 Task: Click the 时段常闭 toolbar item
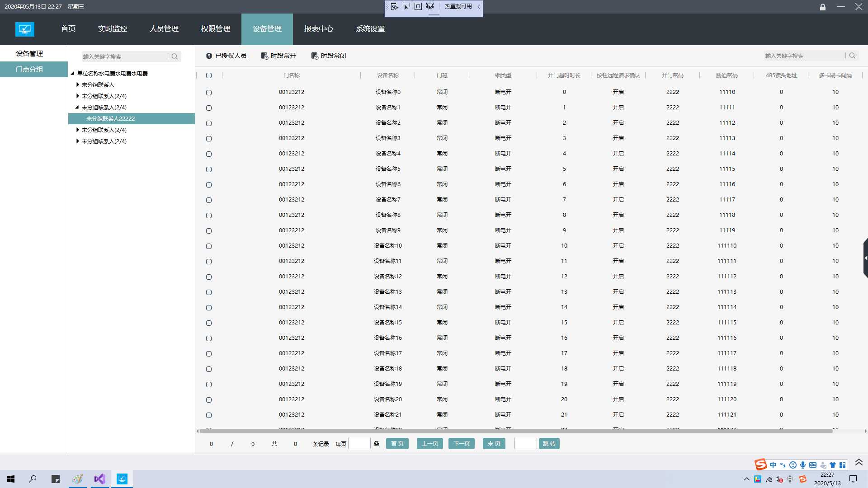point(329,56)
